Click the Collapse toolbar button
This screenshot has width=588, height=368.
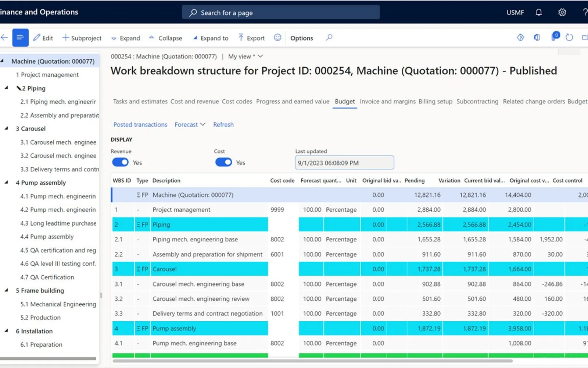point(165,38)
